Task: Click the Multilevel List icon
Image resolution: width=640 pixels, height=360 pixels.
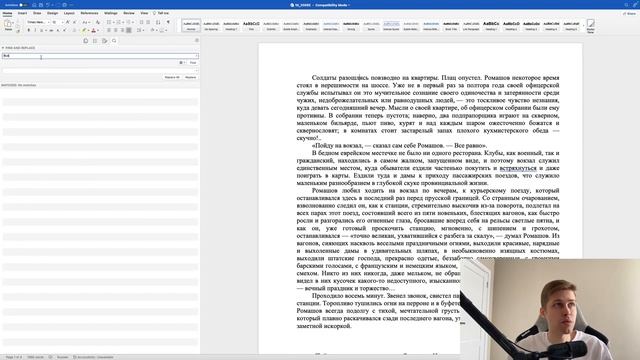Action: tap(129, 22)
